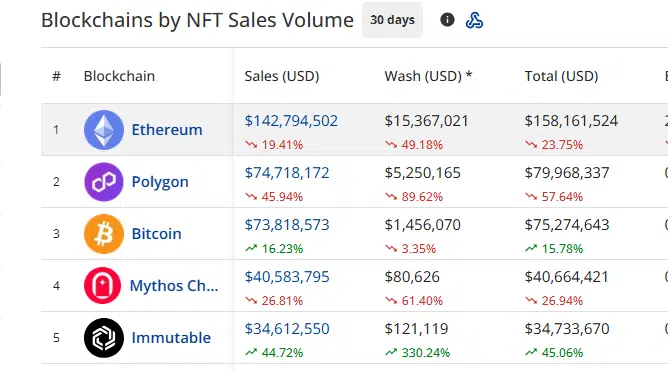Click Bitcoin total value $75,274,643
This screenshot has width=668, height=370.
pos(567,225)
